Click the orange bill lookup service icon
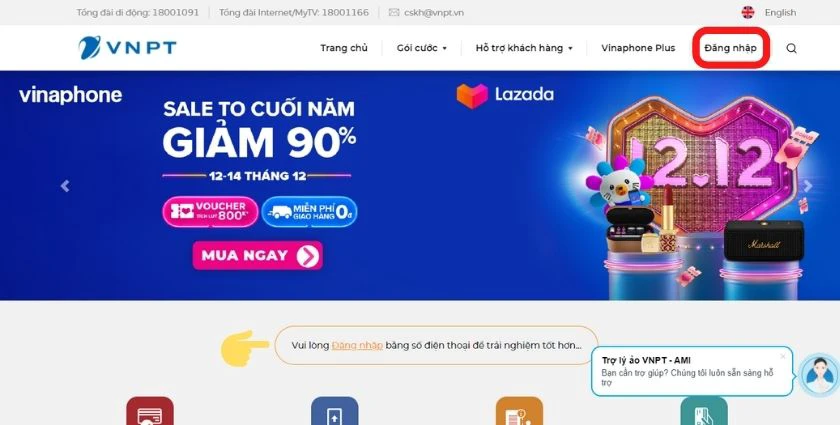 coord(519,411)
